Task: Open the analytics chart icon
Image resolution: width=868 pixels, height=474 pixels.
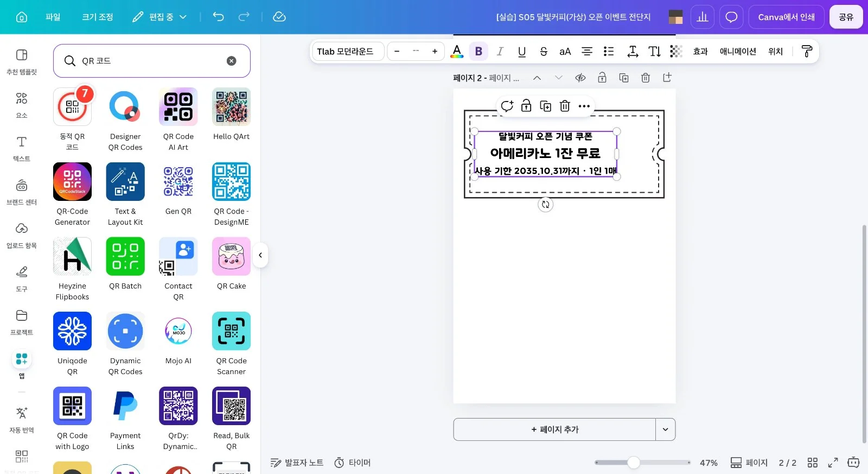Action: pyautogui.click(x=703, y=17)
